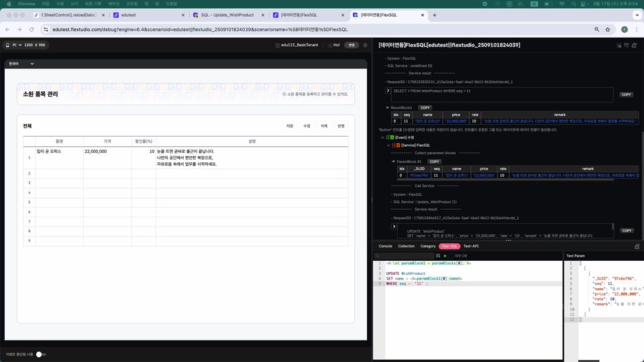The width and height of the screenshot is (644, 362).
Task: Click the horizontal scrollbar under ParamBlock table
Action: click(505, 180)
